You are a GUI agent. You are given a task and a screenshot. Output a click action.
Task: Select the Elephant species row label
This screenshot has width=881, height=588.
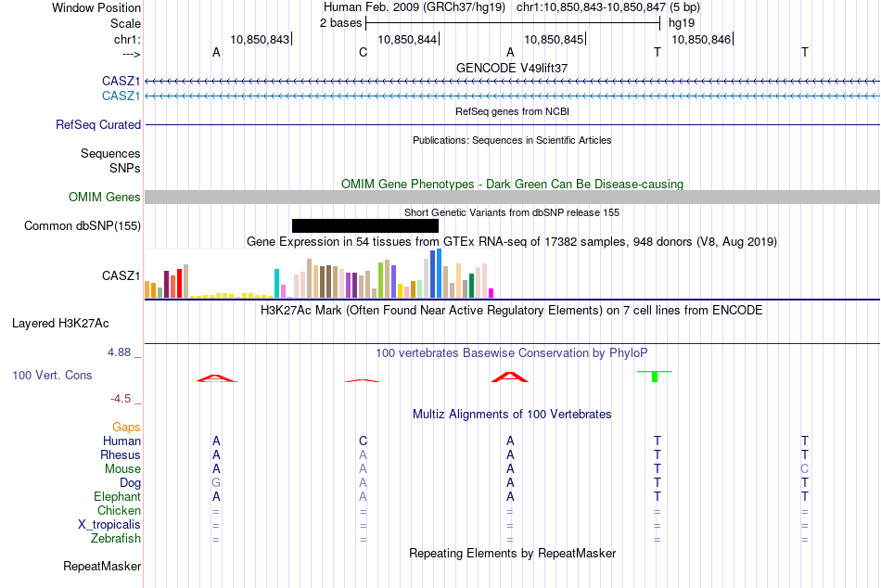coord(118,496)
